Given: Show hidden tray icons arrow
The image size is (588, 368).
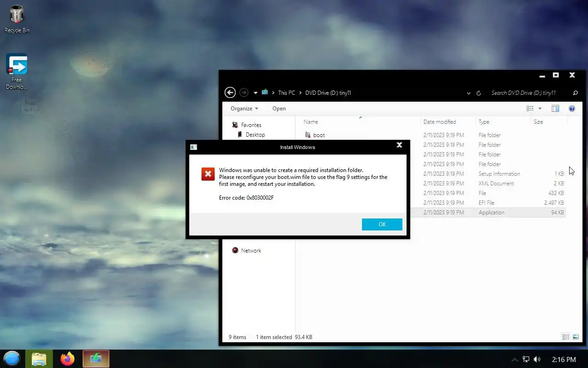Looking at the screenshot, I should coord(514,360).
